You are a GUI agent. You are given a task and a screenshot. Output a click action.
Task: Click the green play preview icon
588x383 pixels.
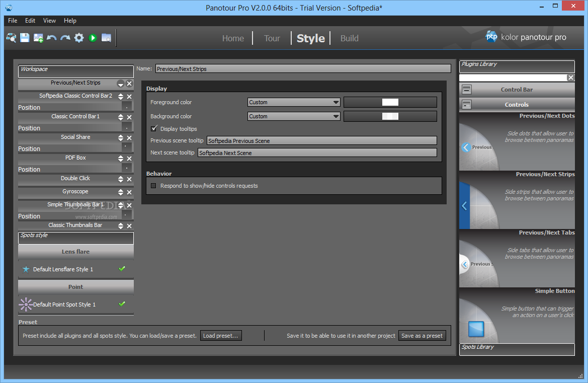pos(93,38)
